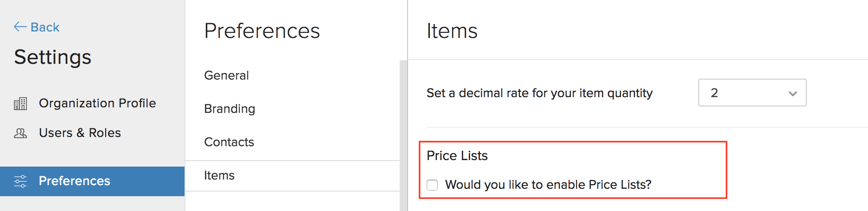Click the Preferences list vertical scrollbar
Image resolution: width=868 pixels, height=211 pixels.
[403, 134]
